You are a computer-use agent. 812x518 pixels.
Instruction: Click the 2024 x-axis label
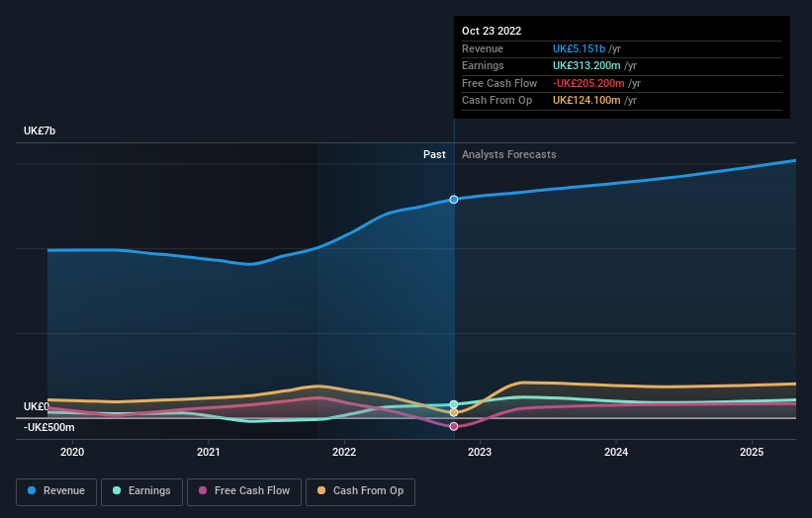pos(616,452)
